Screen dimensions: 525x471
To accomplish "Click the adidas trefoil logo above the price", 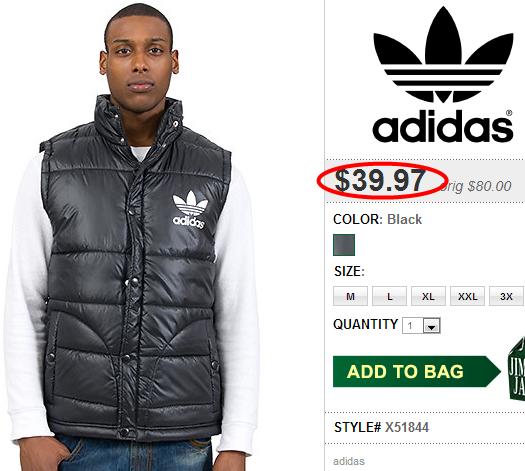I will coord(443,54).
